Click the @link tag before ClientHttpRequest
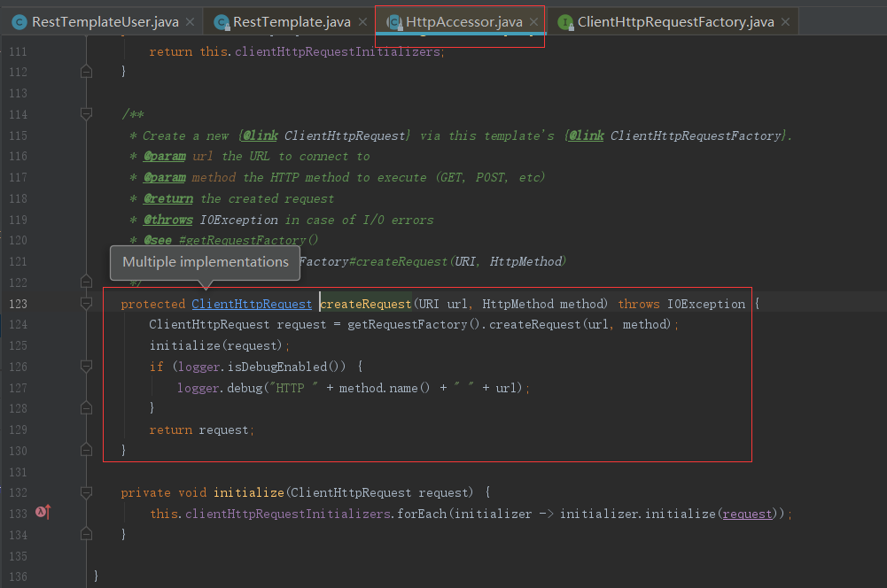 click(x=261, y=135)
